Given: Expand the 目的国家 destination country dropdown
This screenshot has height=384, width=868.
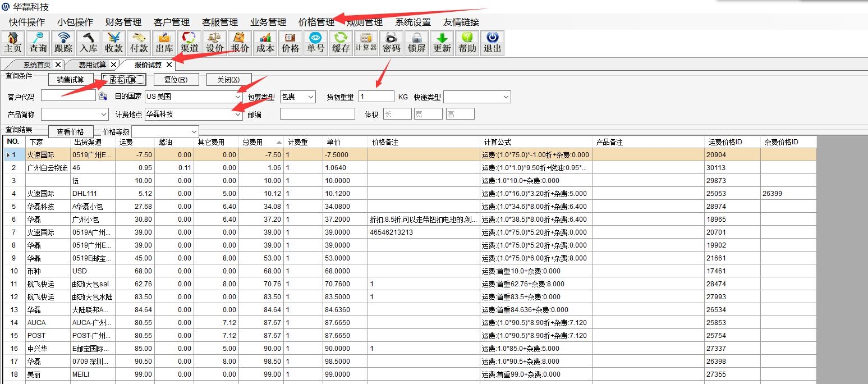Looking at the screenshot, I should pos(238,97).
